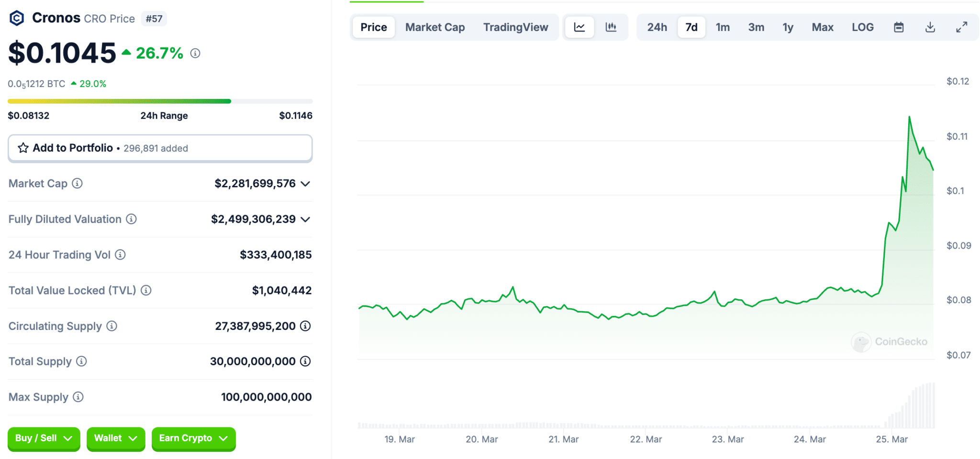Set chart range to 24h
The image size is (980, 459).
tap(657, 27)
